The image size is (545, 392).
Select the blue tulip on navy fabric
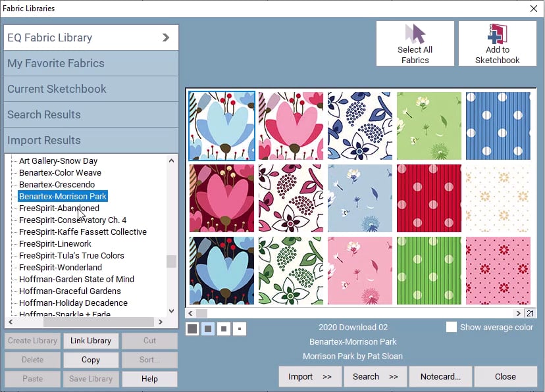222,270
